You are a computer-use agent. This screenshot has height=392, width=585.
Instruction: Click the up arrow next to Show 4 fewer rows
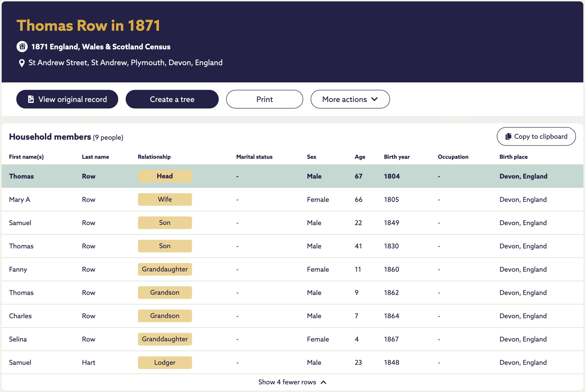coord(323,382)
